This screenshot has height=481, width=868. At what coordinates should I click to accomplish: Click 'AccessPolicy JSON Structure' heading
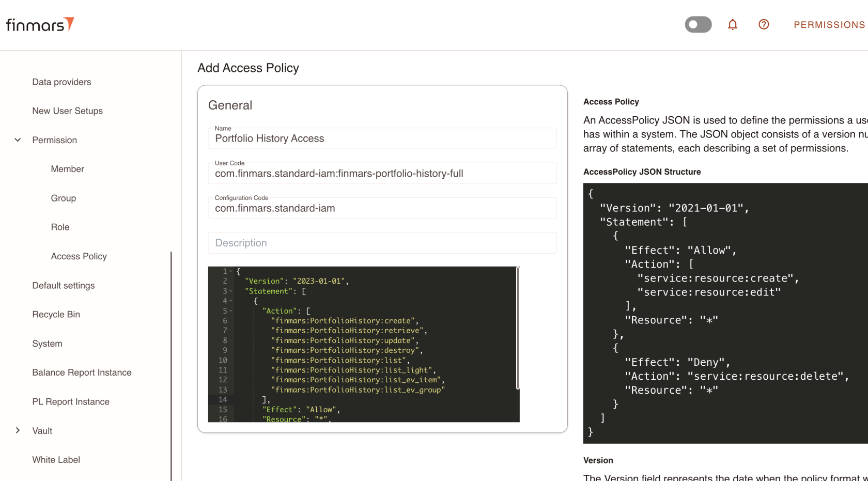click(x=642, y=172)
